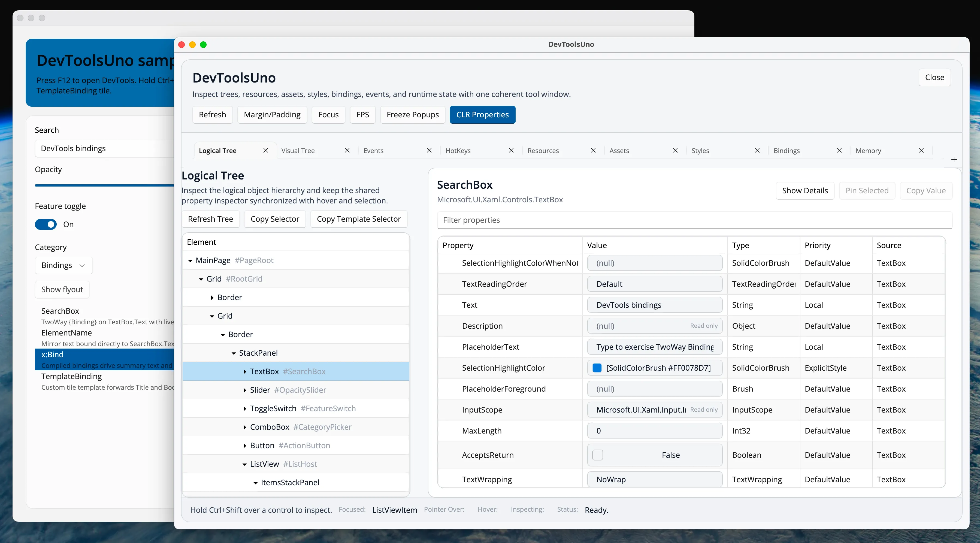Switch to the Events tab
980x543 pixels.
(x=373, y=151)
